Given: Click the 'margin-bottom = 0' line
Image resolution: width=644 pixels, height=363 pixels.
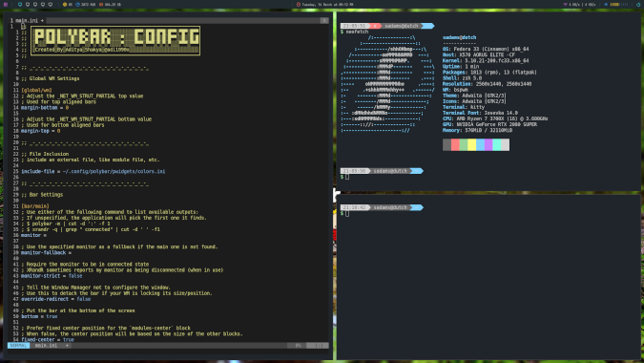Looking at the screenshot, I should pyautogui.click(x=45, y=108).
